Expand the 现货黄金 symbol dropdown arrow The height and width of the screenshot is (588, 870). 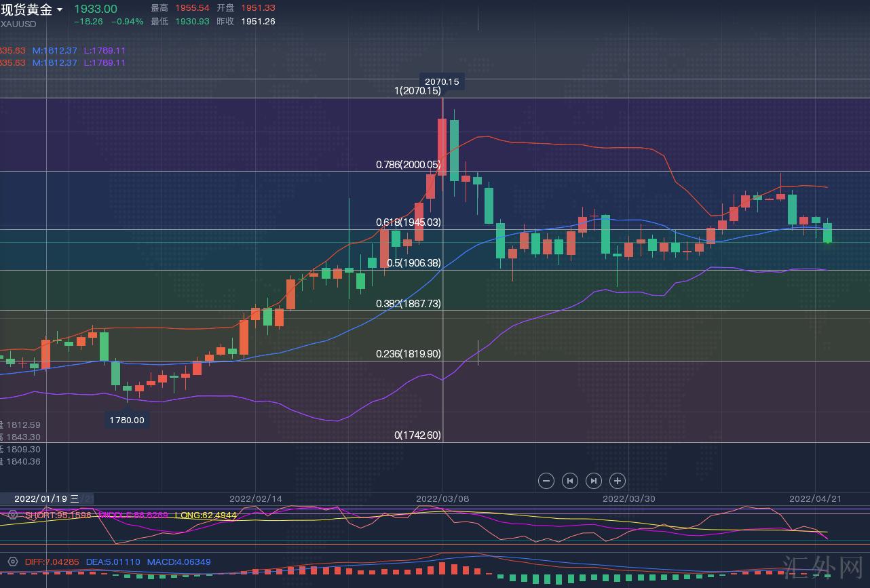(60, 9)
